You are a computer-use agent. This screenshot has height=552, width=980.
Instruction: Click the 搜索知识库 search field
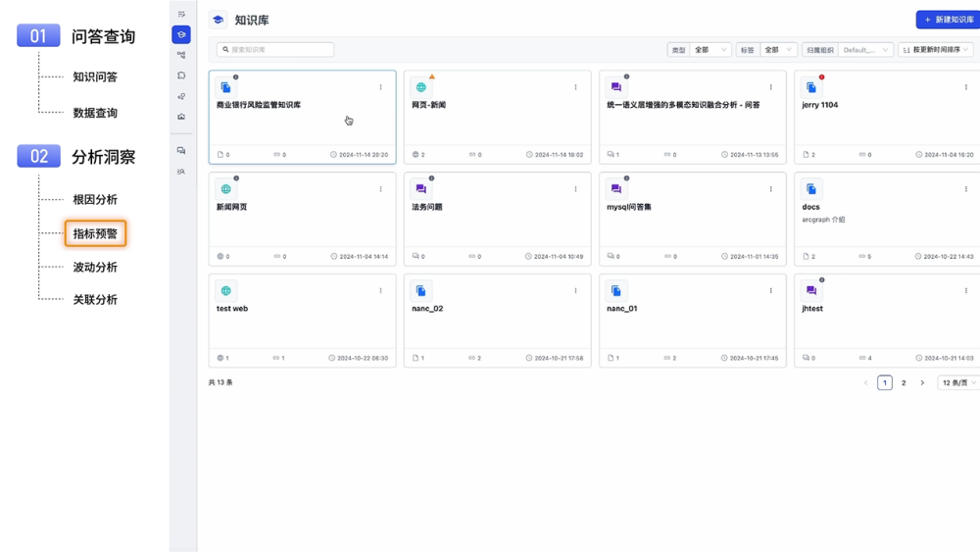[275, 50]
